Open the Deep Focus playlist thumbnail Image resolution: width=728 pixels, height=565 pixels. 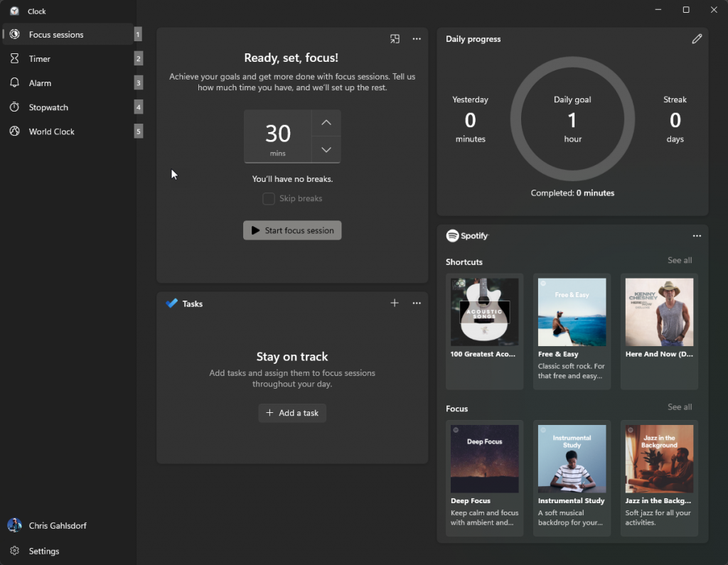(484, 458)
